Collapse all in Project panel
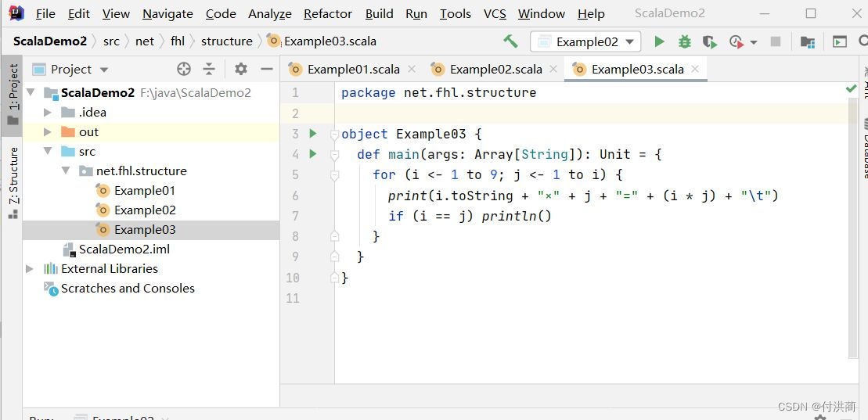This screenshot has height=420, width=868. click(x=209, y=69)
